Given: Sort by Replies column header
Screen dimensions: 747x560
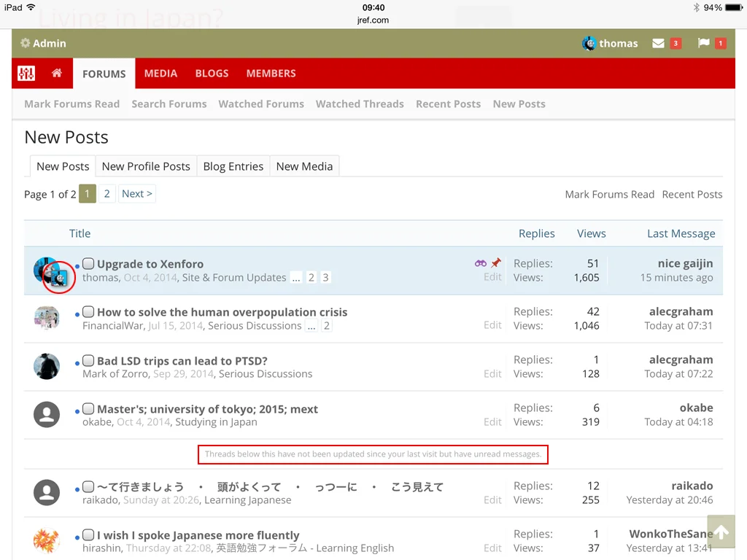Looking at the screenshot, I should (x=536, y=233).
